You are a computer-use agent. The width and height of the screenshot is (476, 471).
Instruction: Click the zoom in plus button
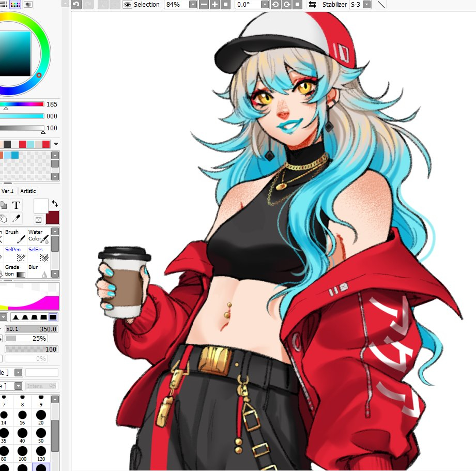(214, 5)
